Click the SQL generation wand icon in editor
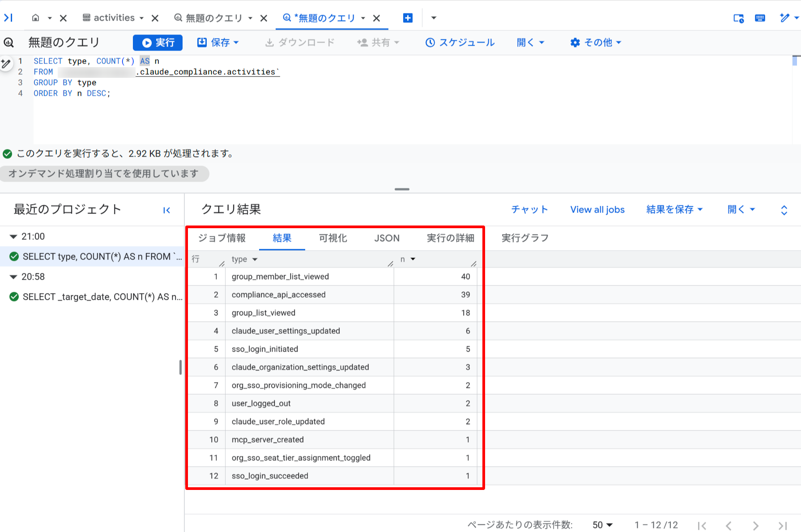 (x=6, y=64)
